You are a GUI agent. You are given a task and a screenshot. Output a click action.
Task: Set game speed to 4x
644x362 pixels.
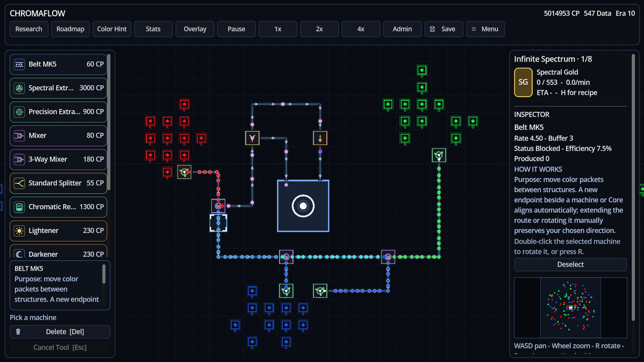(361, 29)
